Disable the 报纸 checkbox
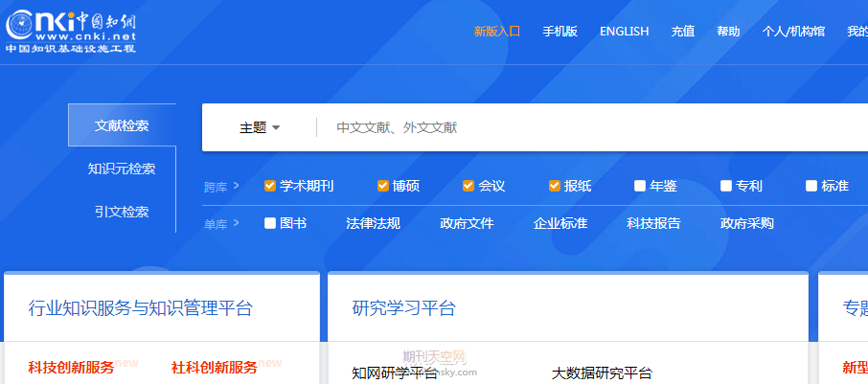868x384 pixels. point(555,186)
